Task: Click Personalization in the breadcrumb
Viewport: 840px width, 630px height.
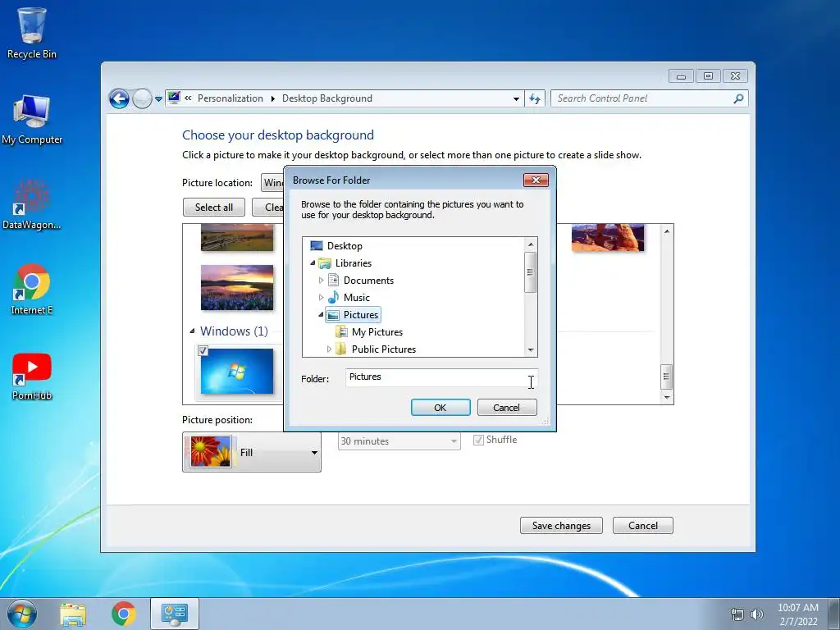Action: 231,98
